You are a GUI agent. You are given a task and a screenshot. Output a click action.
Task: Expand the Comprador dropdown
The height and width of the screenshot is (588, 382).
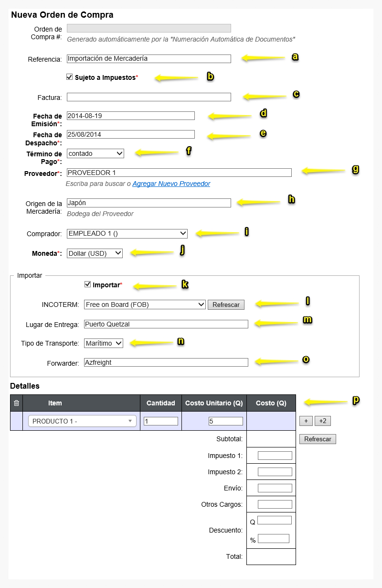click(127, 233)
